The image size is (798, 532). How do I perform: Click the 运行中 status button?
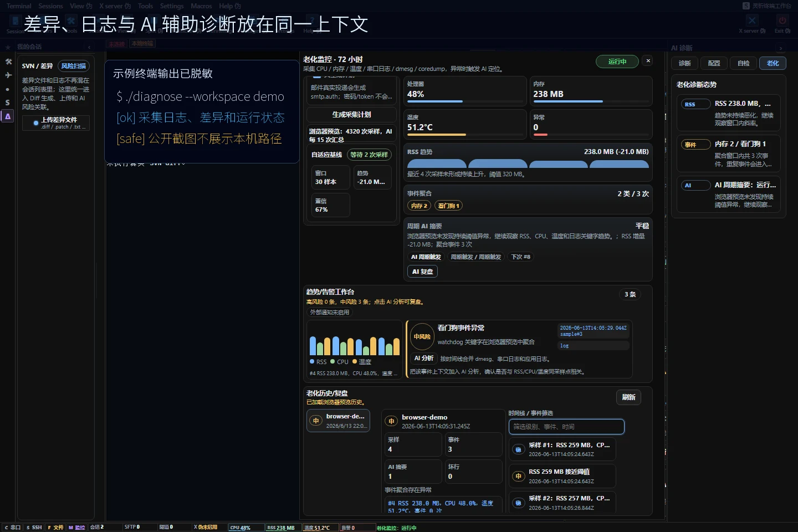coord(617,62)
